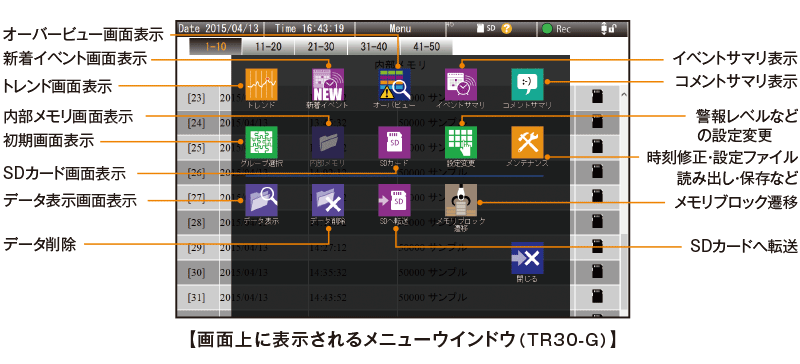This screenshot has width=800, height=364.
Task: Select memory block row [23]
Action: [399, 97]
